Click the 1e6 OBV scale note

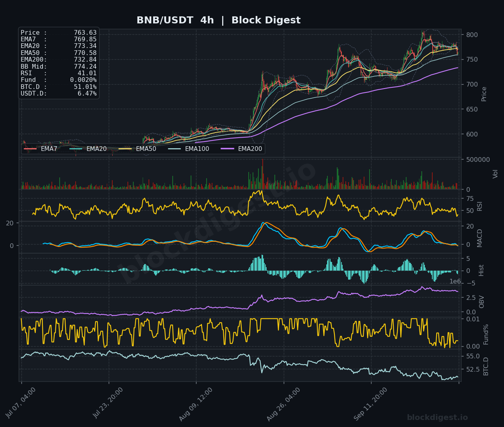pyautogui.click(x=455, y=282)
